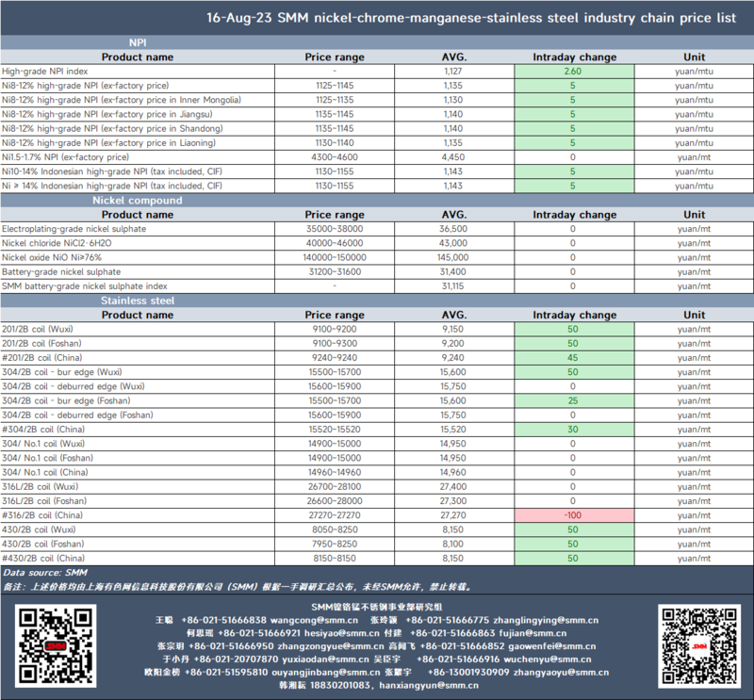754x700 pixels.
Task: Click price range 140000~150000 for Nickel oxide
Action: [x=335, y=257]
